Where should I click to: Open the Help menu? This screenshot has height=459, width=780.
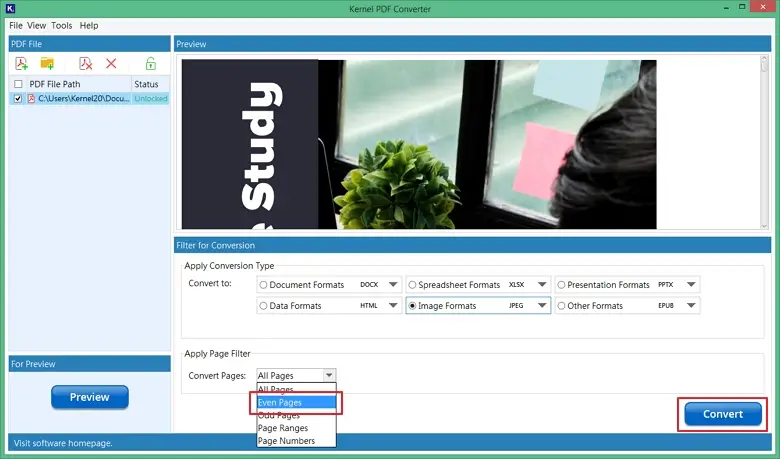point(89,25)
